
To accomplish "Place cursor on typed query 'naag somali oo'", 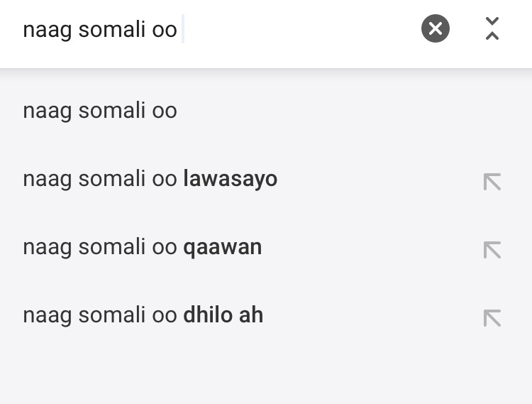I will 100,31.
